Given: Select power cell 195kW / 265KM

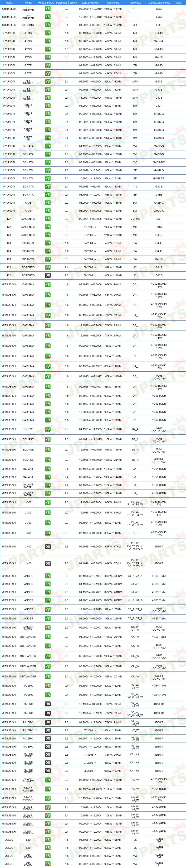Looking at the screenshot, I should (x=113, y=618).
